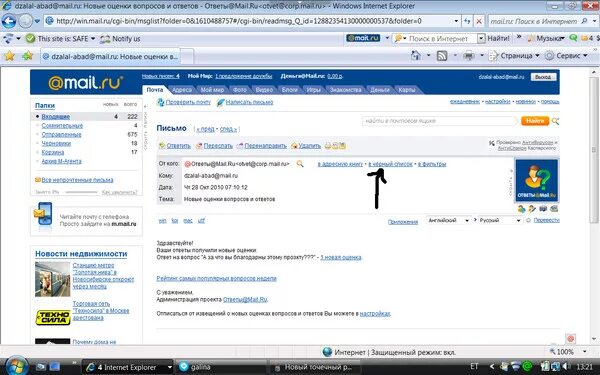600x375 pixels.
Task: Select the Адреса tab
Action: (182, 90)
